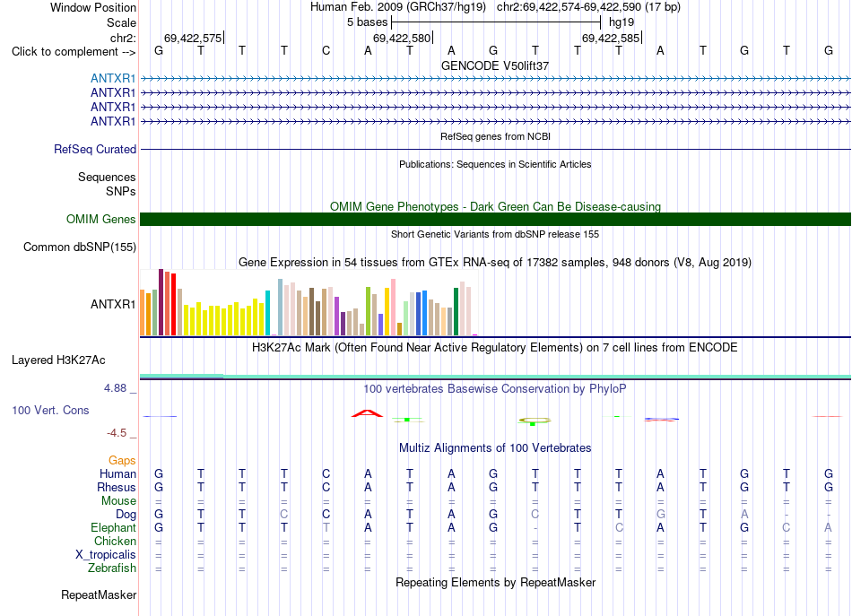
Task: Click the GENCODE V50lift37 track title
Action: coord(495,65)
